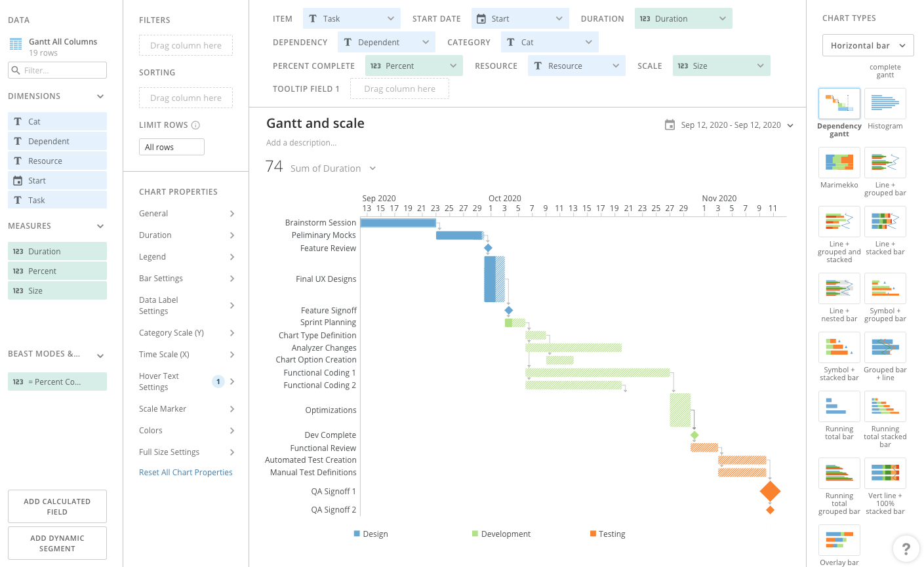The image size is (924, 567).
Task: Pick the Marimekko chart type
Action: tap(839, 163)
